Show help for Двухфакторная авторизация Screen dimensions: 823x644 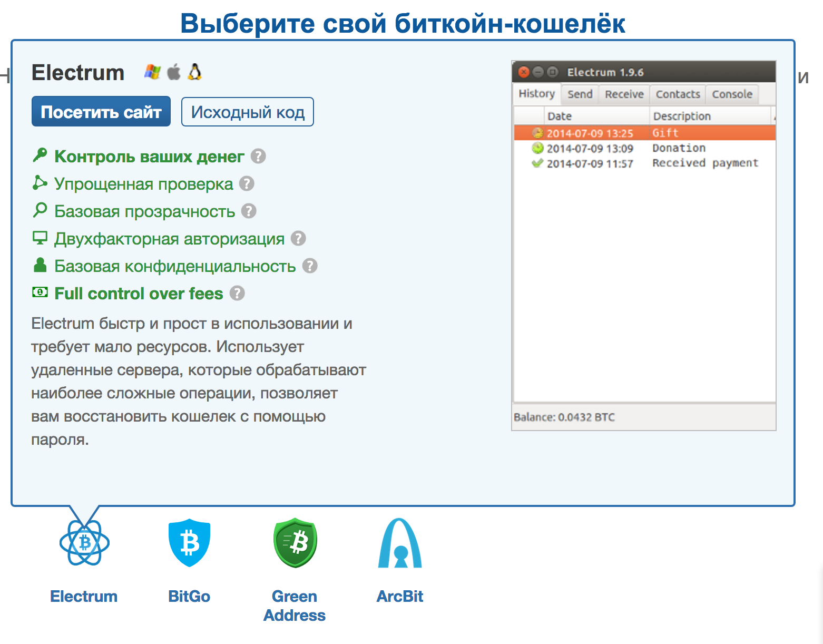[298, 238]
